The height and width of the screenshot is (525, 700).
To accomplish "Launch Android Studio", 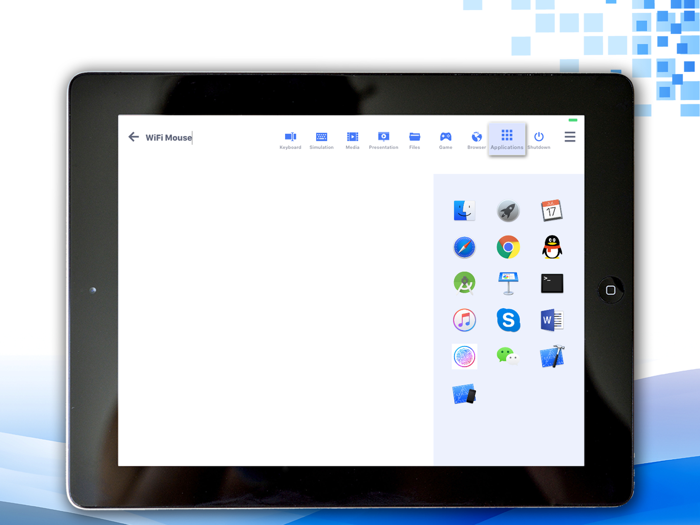I will point(464,283).
